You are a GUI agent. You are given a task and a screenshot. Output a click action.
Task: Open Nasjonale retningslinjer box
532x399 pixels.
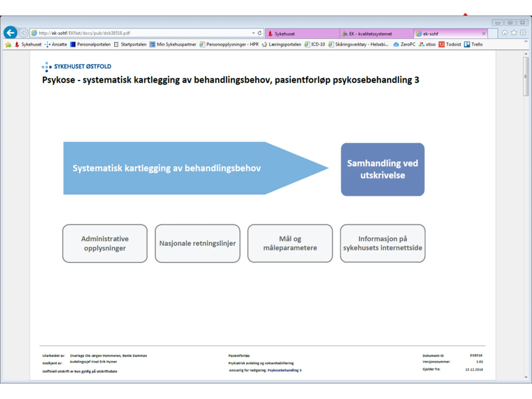[x=197, y=243]
